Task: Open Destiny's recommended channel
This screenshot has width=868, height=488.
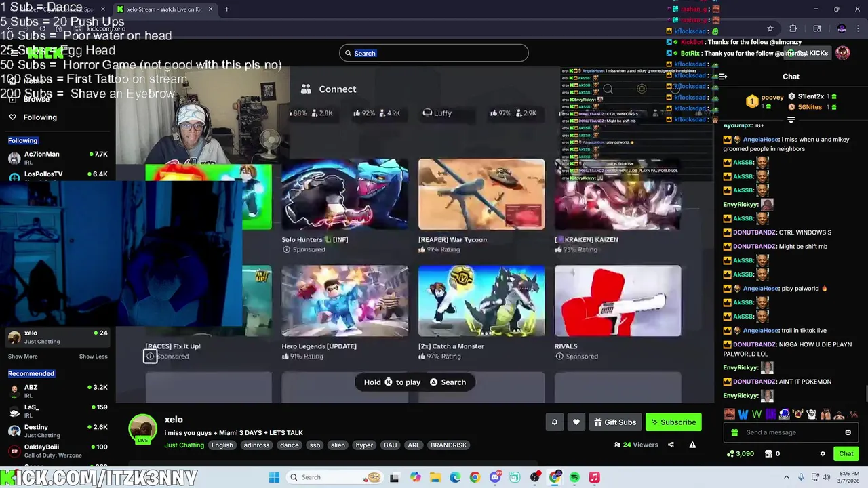Action: pyautogui.click(x=57, y=430)
